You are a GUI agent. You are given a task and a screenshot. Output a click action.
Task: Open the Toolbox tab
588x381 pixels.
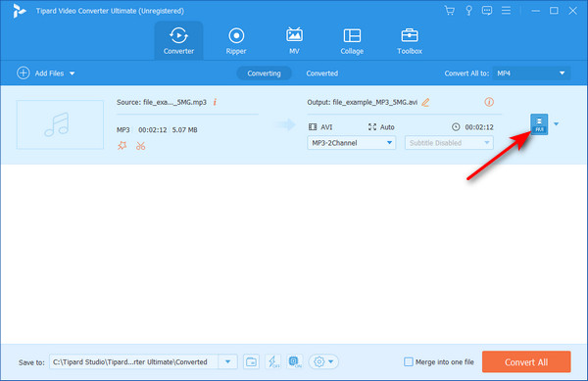click(x=410, y=40)
